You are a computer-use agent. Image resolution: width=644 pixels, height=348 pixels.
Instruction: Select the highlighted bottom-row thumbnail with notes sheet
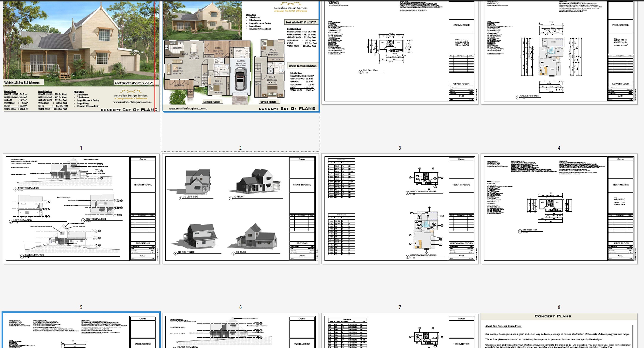point(81,330)
